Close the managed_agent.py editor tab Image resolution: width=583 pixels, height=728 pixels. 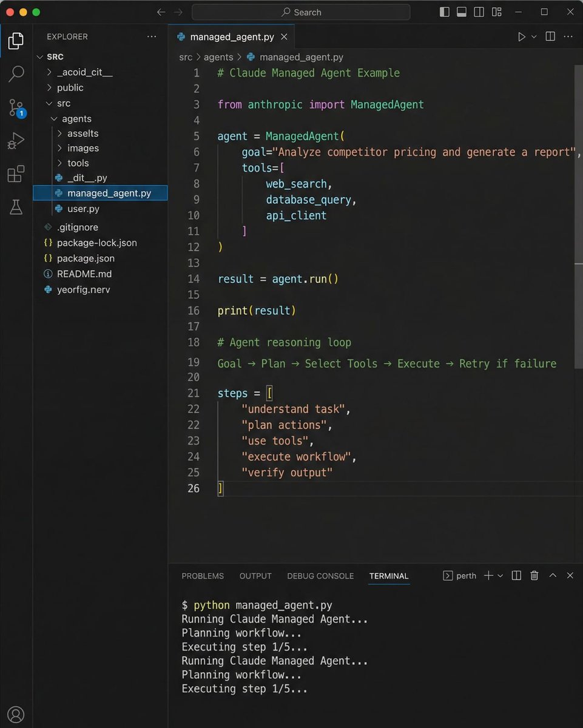(283, 37)
